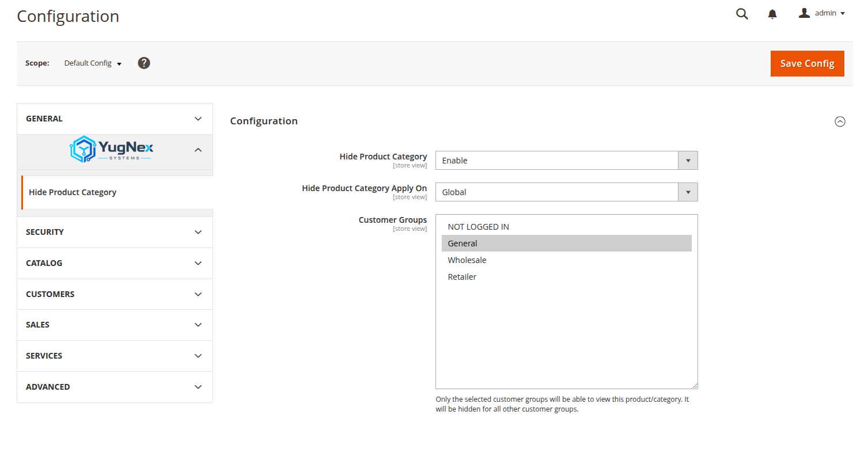This screenshot has height=449, width=868.
Task: View notifications via the bell icon
Action: (772, 14)
